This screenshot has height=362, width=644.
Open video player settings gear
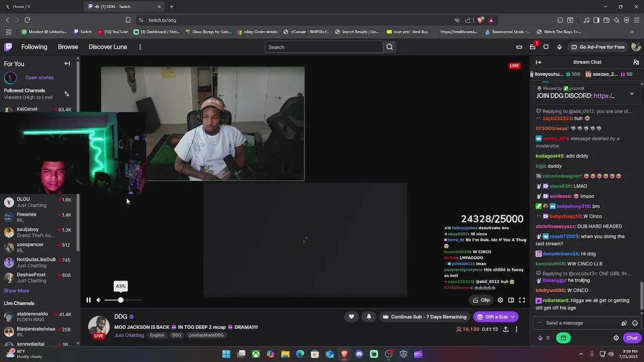point(500,300)
